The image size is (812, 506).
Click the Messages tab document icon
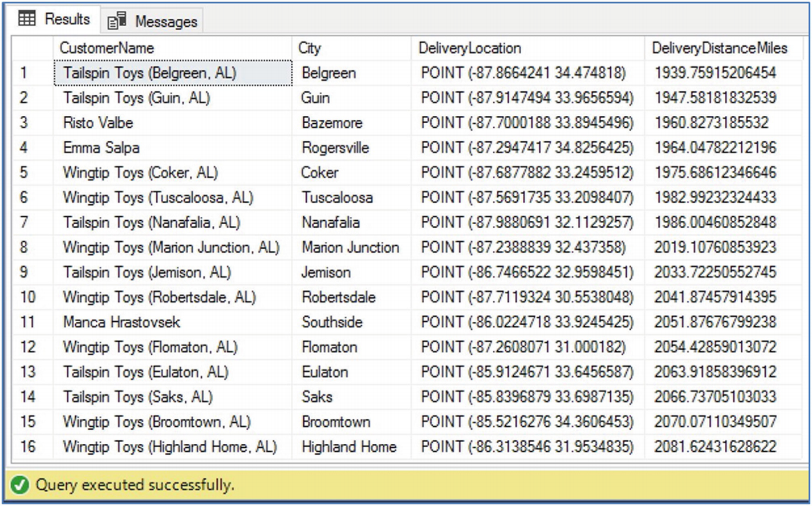click(116, 22)
